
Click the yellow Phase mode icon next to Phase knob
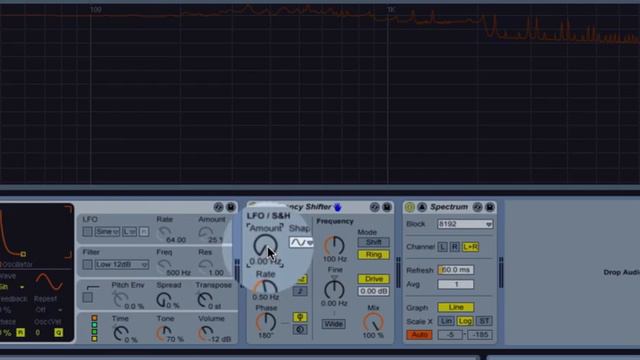click(x=300, y=317)
